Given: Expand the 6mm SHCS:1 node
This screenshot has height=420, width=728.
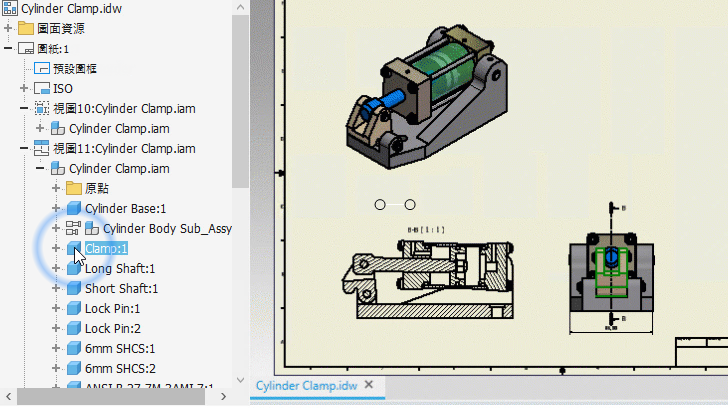Looking at the screenshot, I should tap(56, 348).
